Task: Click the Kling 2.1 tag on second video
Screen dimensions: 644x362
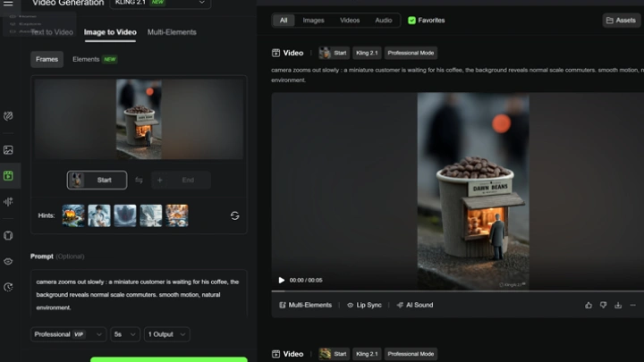Action: (367, 354)
